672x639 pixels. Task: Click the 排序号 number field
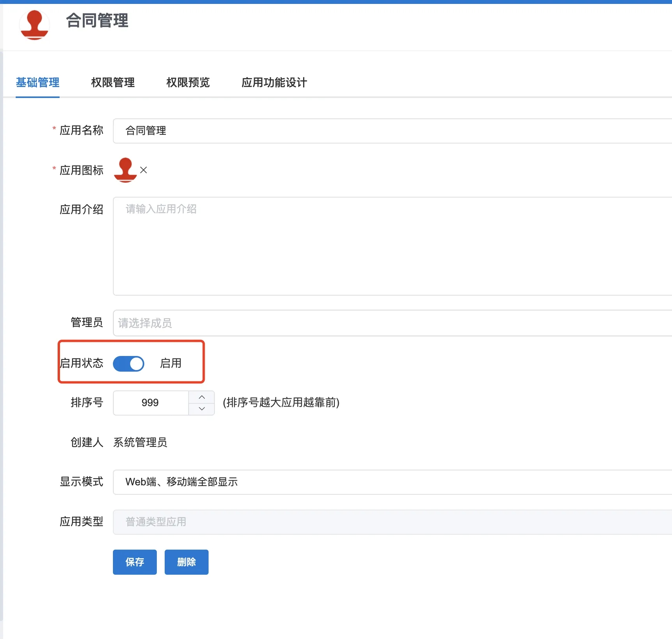click(151, 403)
